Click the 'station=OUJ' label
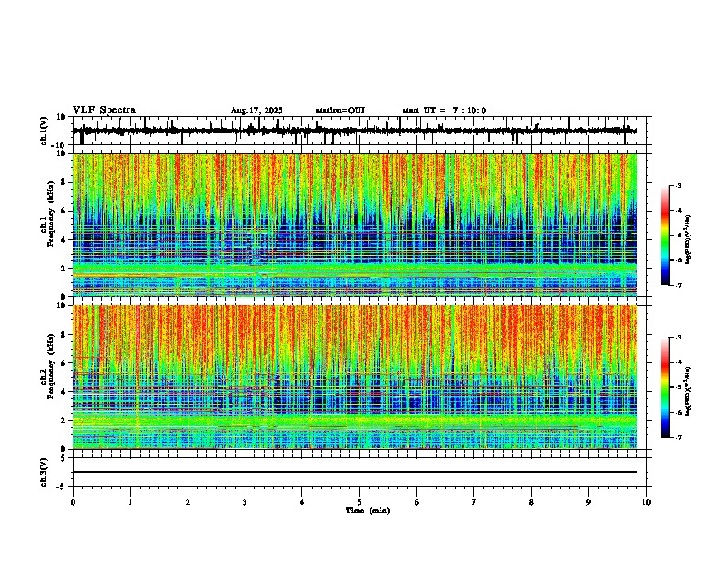728x563 pixels. coord(340,110)
